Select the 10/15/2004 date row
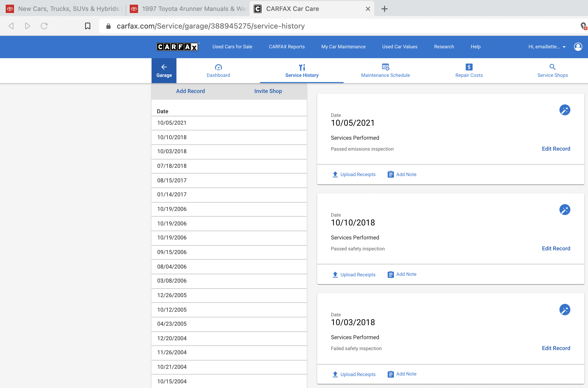 pyautogui.click(x=229, y=381)
